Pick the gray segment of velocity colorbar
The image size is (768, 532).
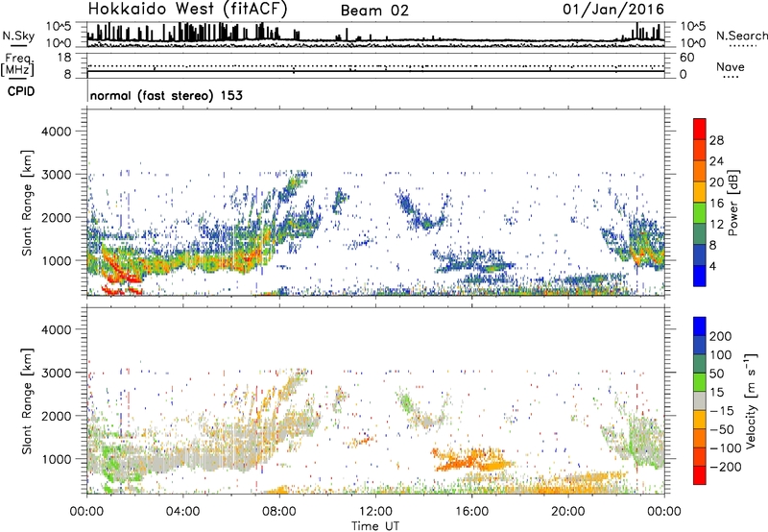[x=700, y=401]
